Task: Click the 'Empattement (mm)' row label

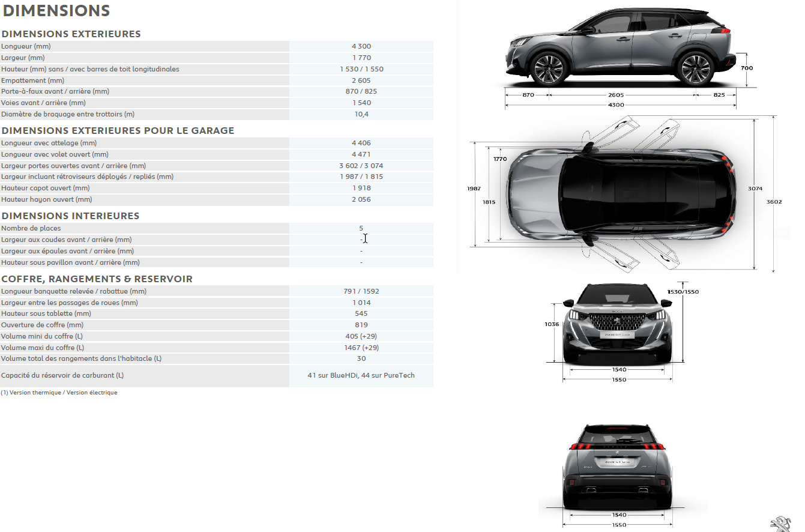Action: click(32, 80)
